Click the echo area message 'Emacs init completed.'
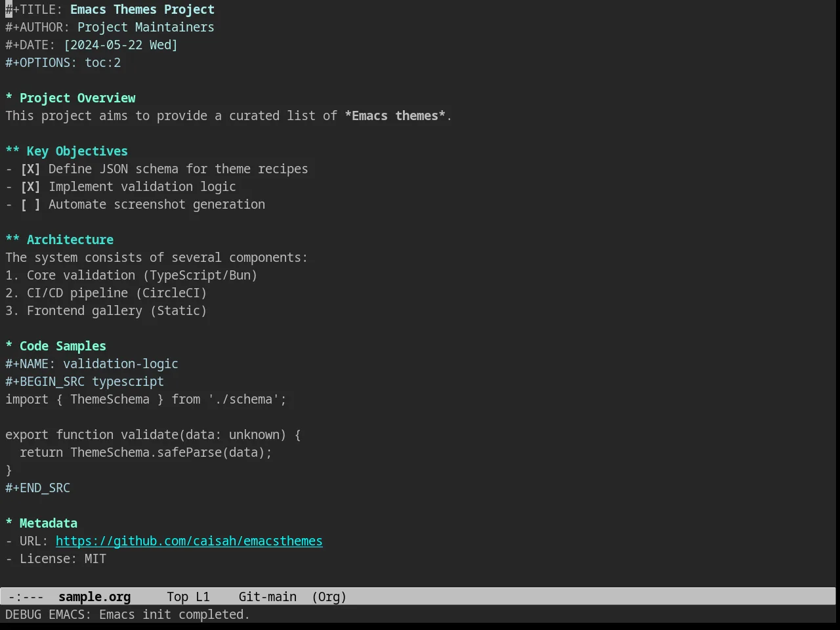The image size is (840, 630). pos(175,615)
